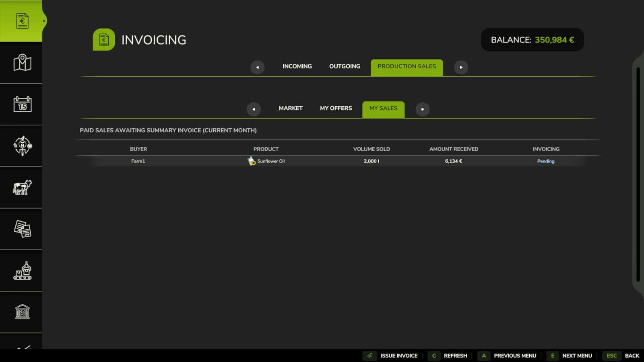
Task: Go to next sub-tab arrow right of My Sales
Action: 422,109
